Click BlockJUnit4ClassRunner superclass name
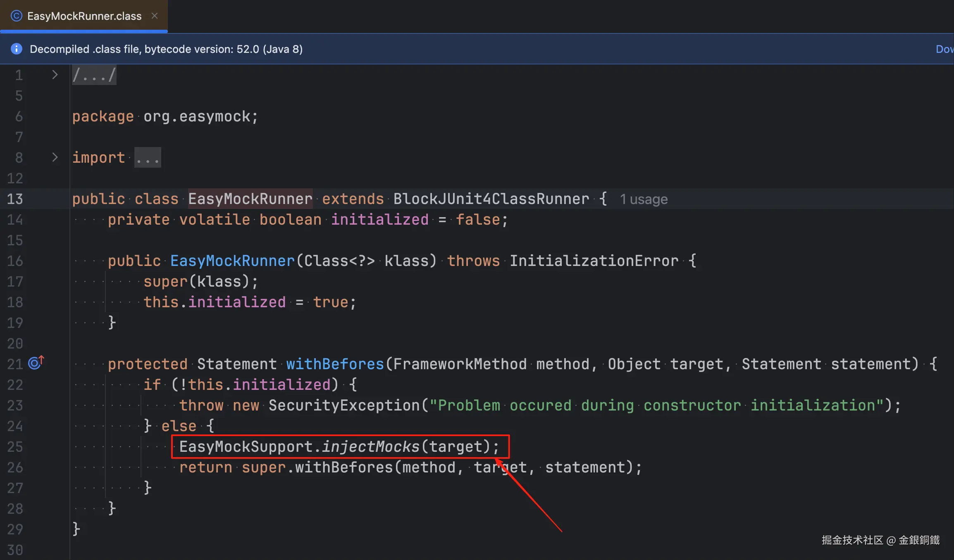 pyautogui.click(x=491, y=199)
